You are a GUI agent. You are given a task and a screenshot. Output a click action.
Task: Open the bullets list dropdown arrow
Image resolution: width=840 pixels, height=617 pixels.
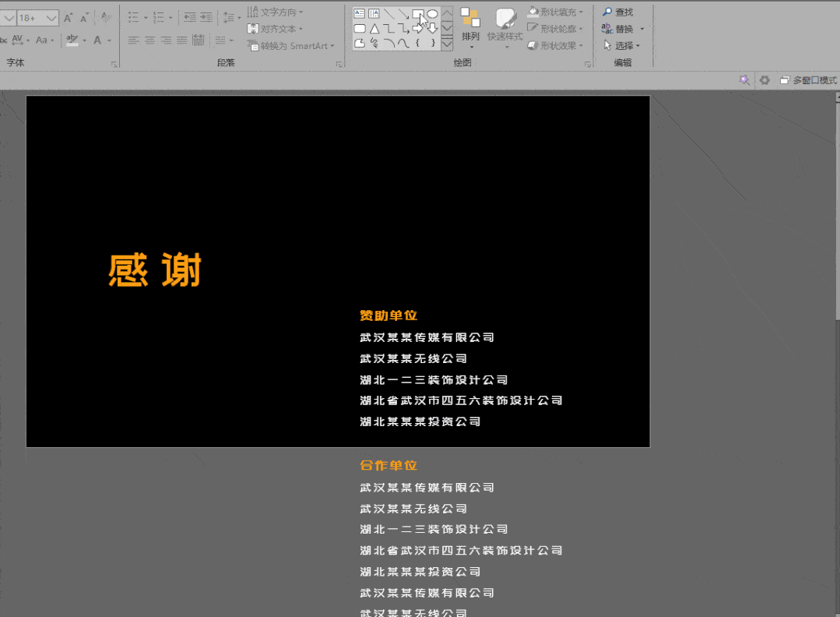pyautogui.click(x=145, y=18)
